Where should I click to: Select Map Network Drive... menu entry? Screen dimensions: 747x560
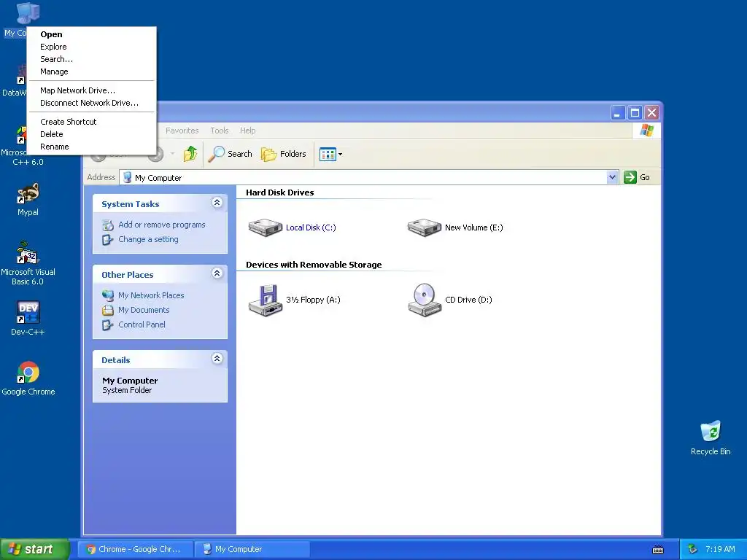91,90
